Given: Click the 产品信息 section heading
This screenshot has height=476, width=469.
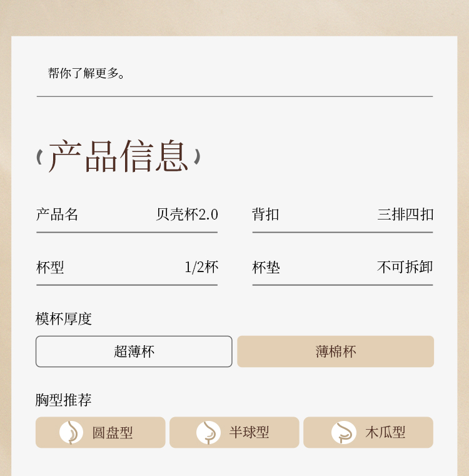Looking at the screenshot, I should (118, 156).
